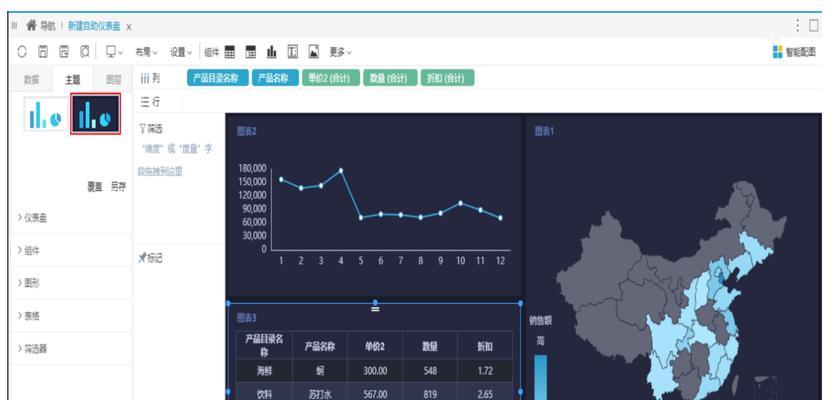
Task: Insert a cross table component
Action: [x=250, y=52]
